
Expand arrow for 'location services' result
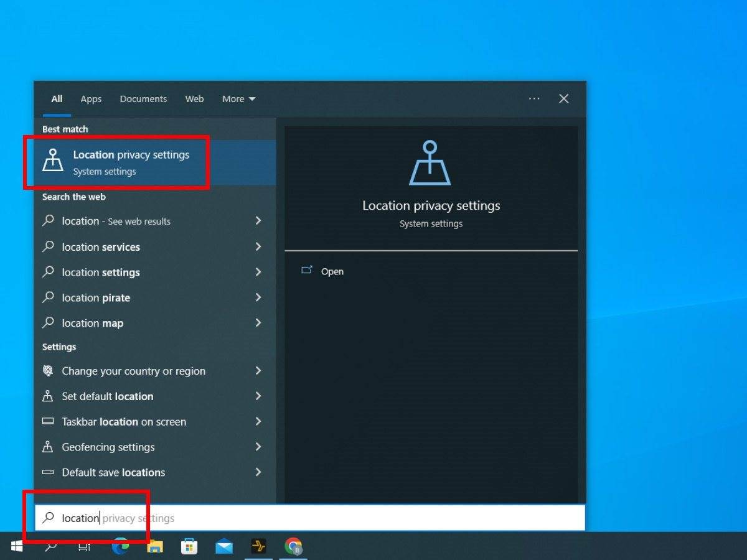(x=258, y=247)
